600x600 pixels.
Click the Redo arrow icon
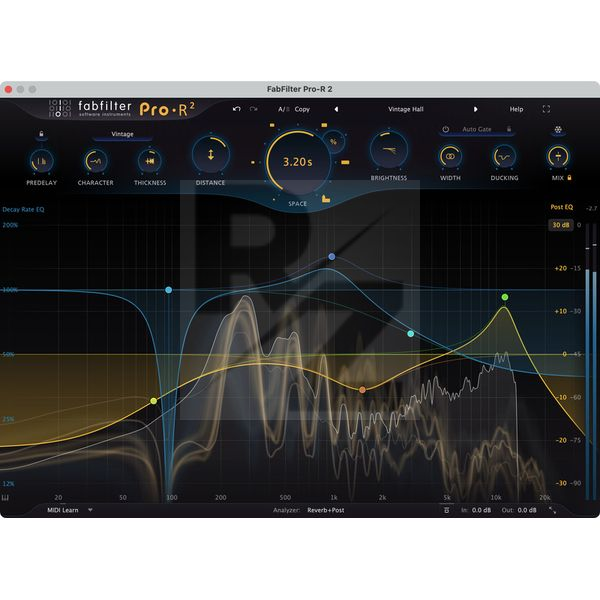253,109
